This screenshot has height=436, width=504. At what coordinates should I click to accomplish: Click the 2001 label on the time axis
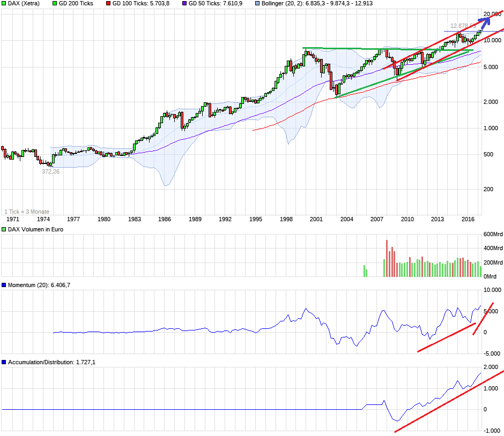pyautogui.click(x=316, y=219)
